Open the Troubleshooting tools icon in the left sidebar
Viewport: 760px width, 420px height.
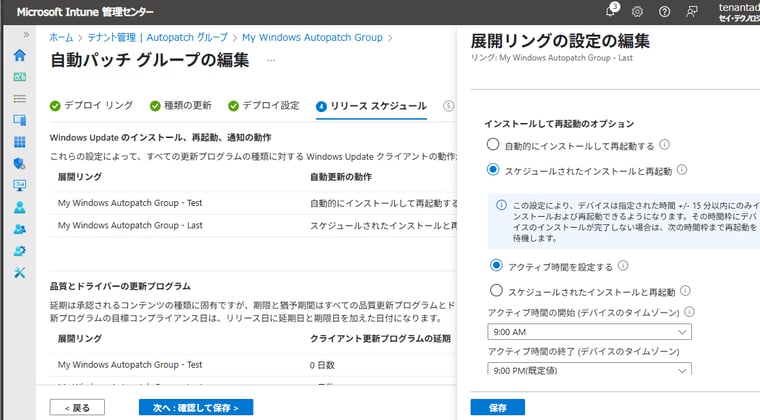coord(20,273)
